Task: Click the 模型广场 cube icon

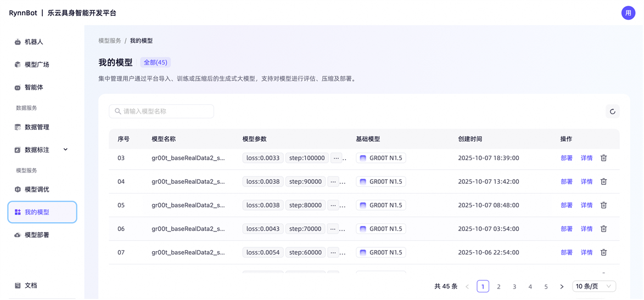Action: tap(18, 64)
